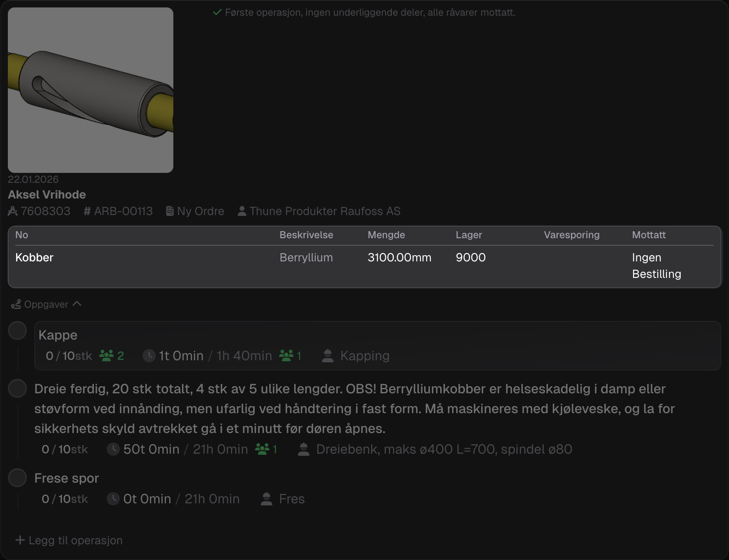The width and height of the screenshot is (729, 560).
Task: Click the customer person icon beside Thune Produkter
Action: [242, 211]
